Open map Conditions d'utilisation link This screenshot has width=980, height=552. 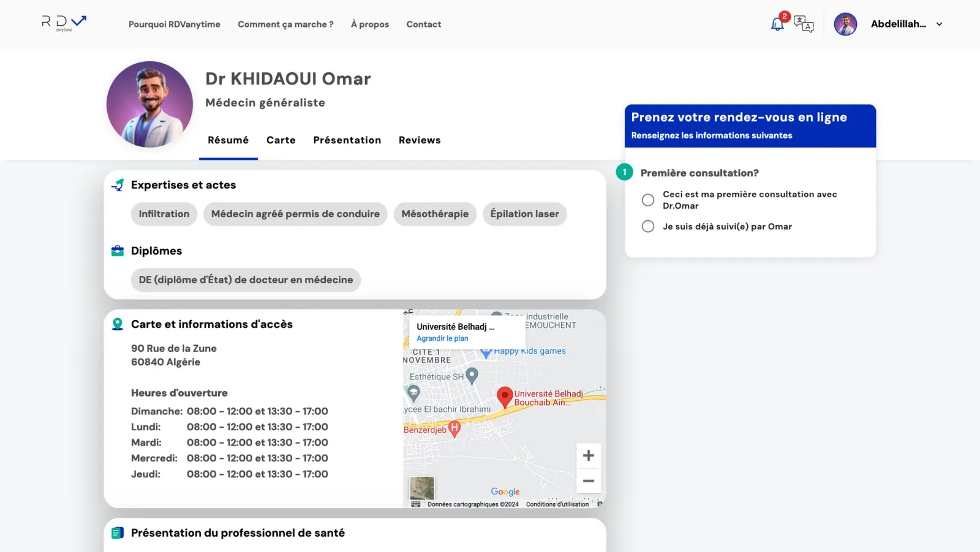click(x=557, y=504)
